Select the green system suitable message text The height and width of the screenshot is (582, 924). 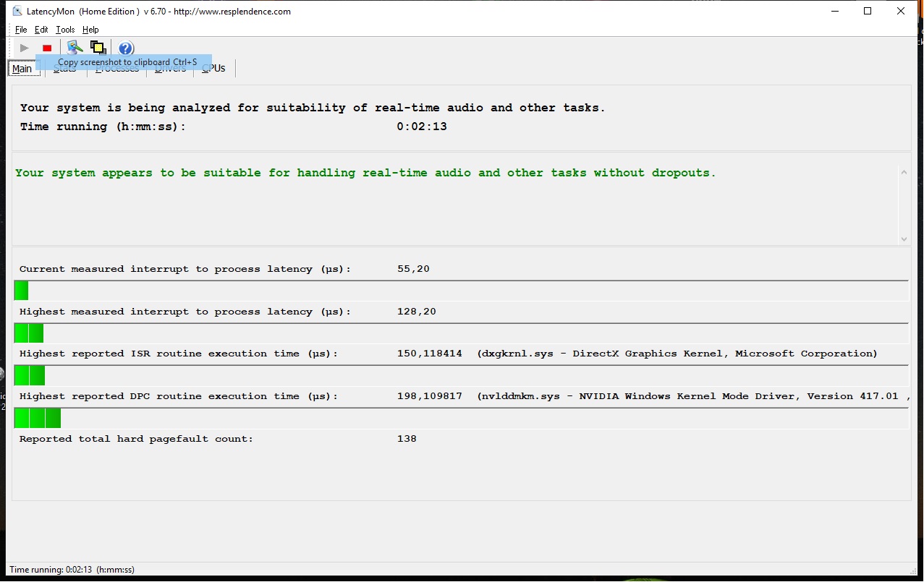click(x=365, y=173)
